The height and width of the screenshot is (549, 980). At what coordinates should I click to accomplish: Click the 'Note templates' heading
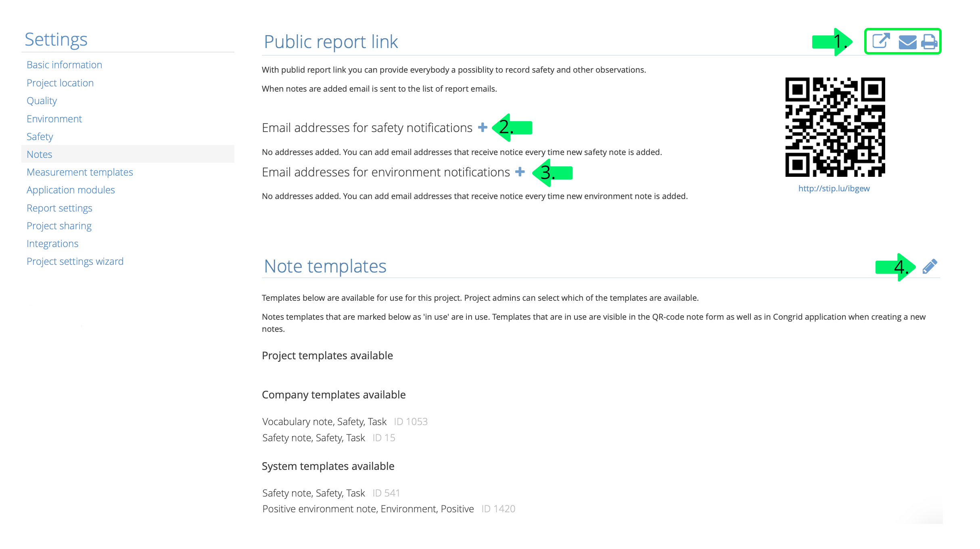tap(325, 266)
